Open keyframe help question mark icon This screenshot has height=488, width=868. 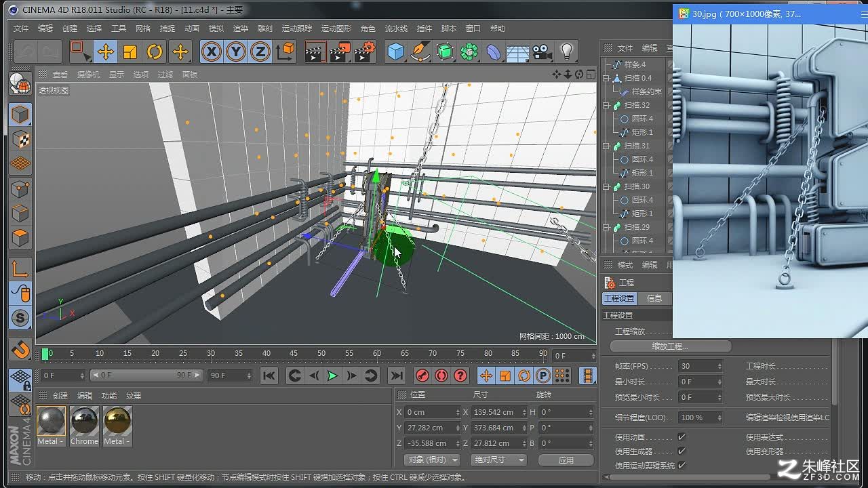pos(460,375)
